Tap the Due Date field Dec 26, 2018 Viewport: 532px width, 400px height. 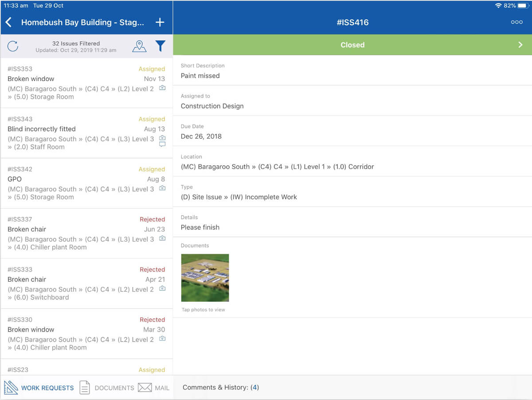click(x=352, y=131)
